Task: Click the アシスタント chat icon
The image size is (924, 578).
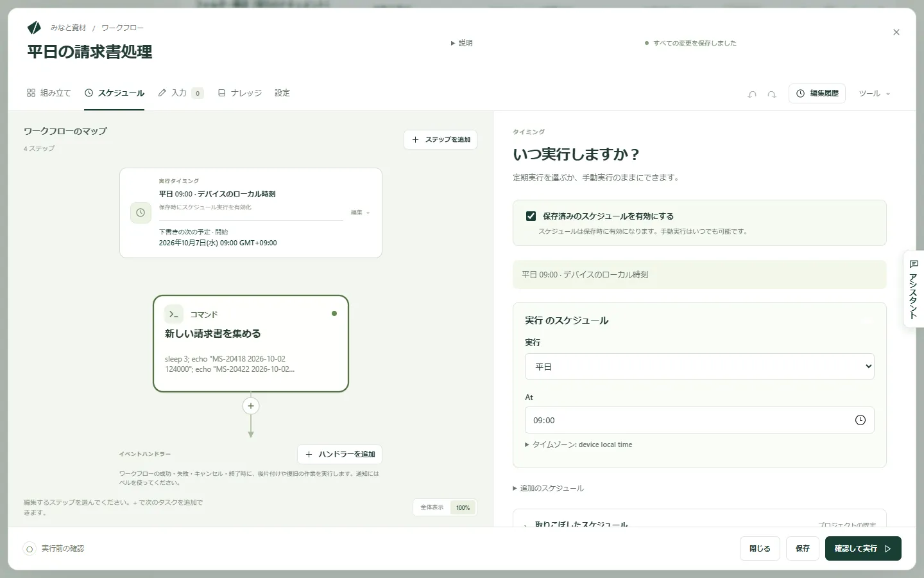Action: (x=914, y=264)
